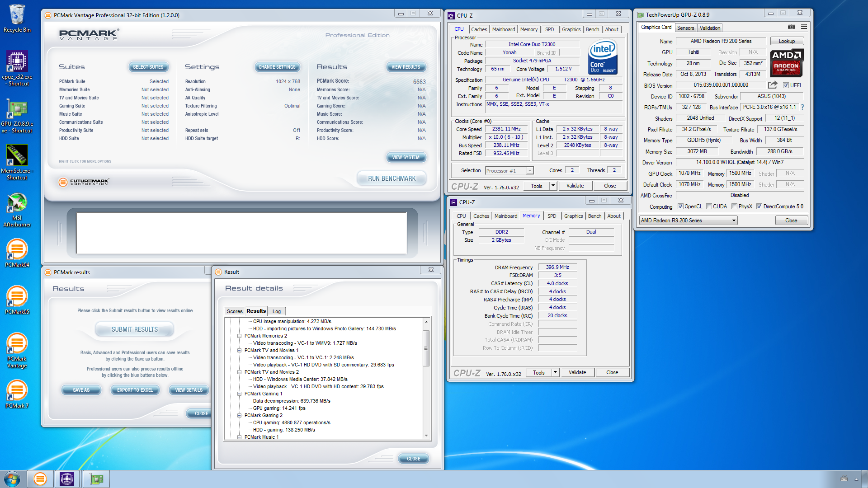Click Bus Interface question mark in GPU-Z
Image resolution: width=868 pixels, height=488 pixels.
802,107
